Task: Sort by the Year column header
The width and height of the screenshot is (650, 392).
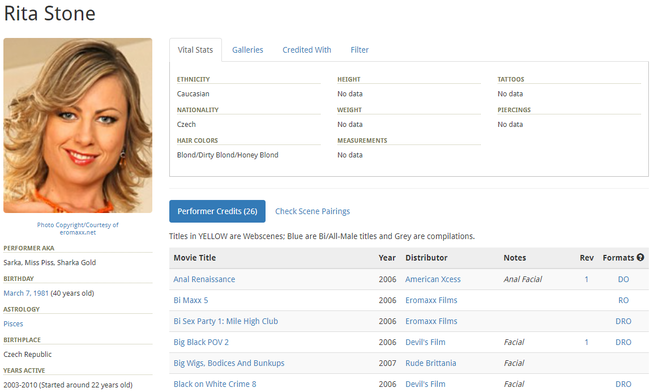Action: (387, 258)
